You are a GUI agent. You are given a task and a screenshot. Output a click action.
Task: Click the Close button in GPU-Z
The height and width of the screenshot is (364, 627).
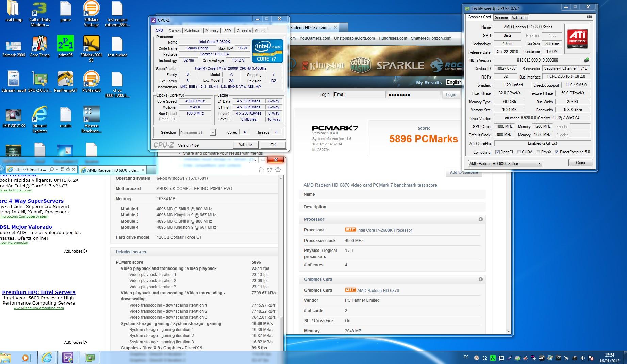pyautogui.click(x=580, y=163)
